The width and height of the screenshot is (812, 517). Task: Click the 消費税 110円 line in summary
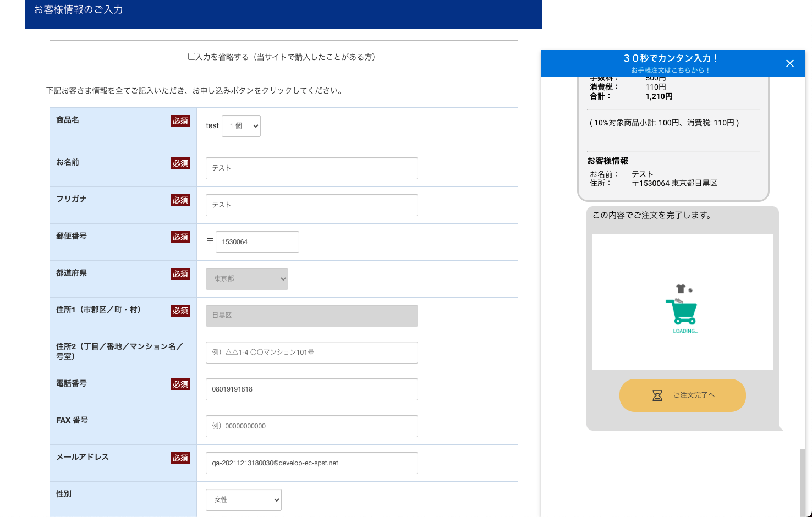[628, 87]
